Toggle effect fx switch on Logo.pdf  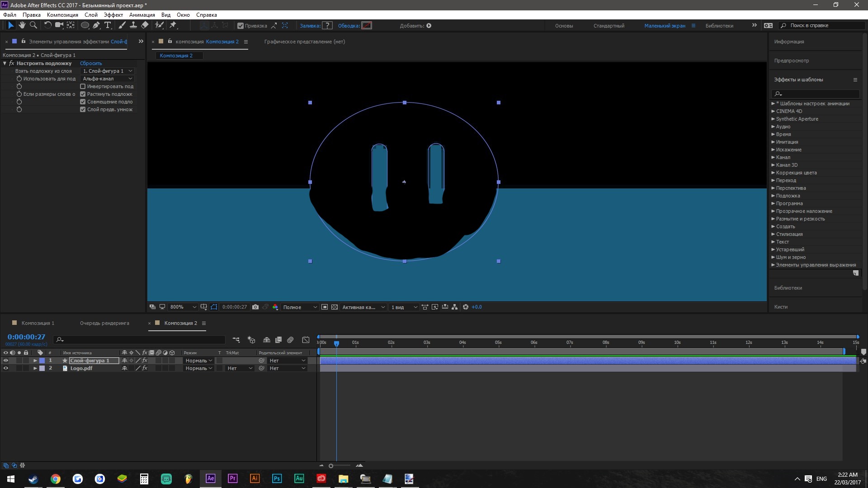[145, 368]
